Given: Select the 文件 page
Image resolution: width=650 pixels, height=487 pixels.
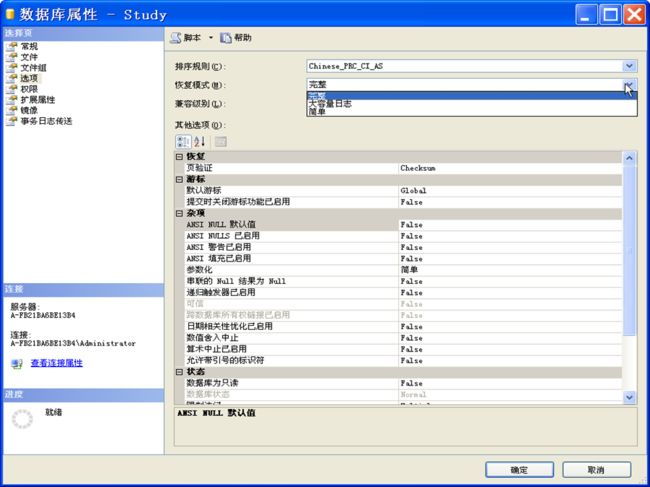Looking at the screenshot, I should coord(29,57).
